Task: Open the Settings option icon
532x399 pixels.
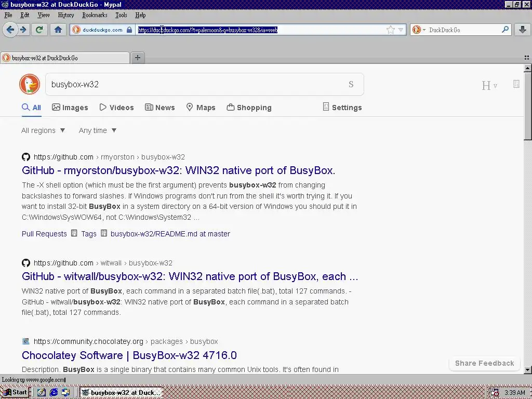Action: (x=326, y=107)
